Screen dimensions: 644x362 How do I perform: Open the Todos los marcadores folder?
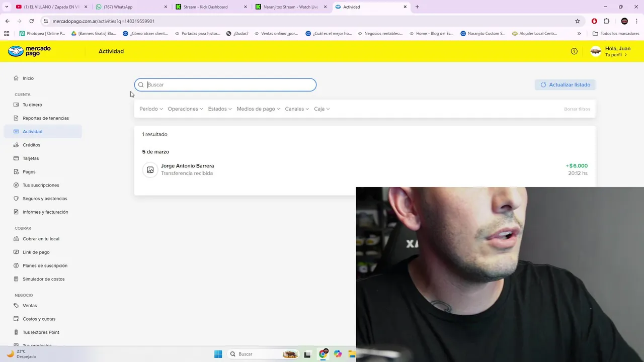[x=616, y=34]
